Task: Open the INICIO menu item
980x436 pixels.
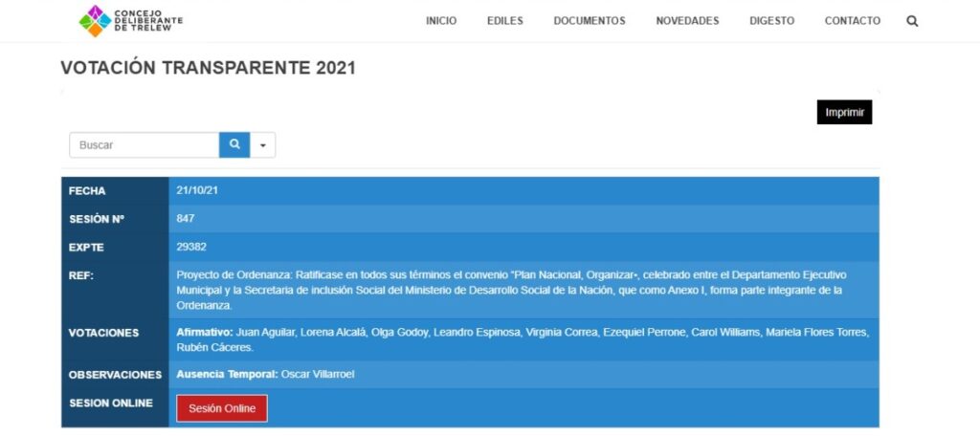Action: [x=441, y=21]
